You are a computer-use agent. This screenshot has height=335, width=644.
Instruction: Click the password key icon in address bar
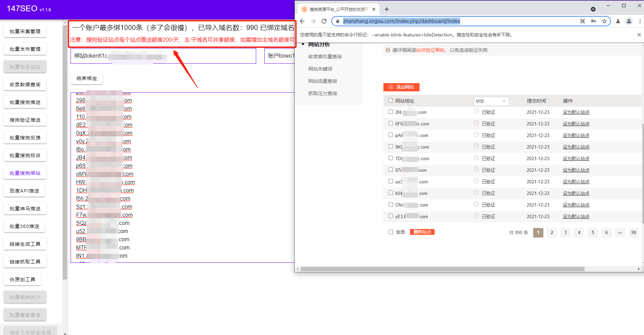(x=593, y=21)
